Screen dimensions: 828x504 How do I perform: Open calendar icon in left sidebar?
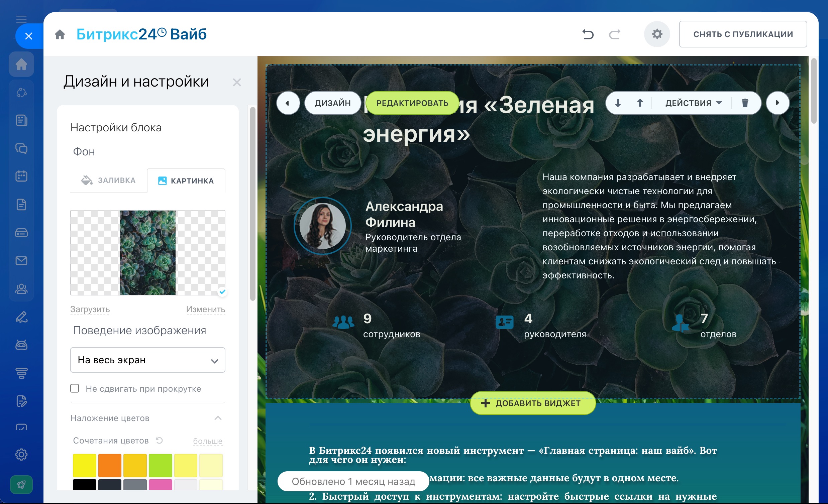21,176
